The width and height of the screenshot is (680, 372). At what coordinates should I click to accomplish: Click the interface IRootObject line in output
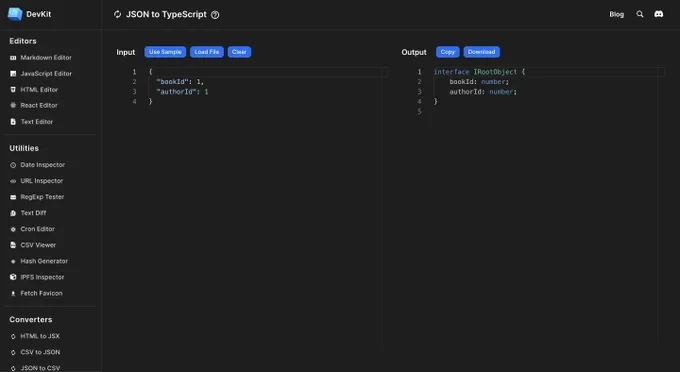click(479, 72)
